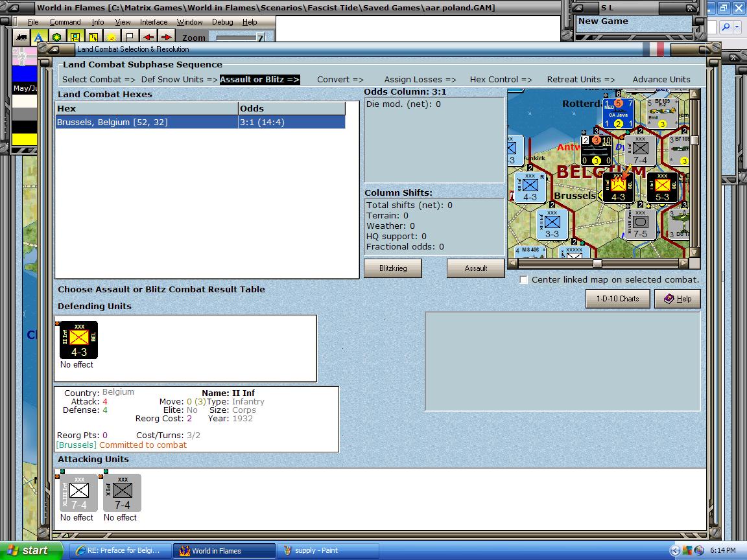Viewport: 747px width, 560px height.
Task: Open the 1-D-10 Charts button
Action: point(617,299)
